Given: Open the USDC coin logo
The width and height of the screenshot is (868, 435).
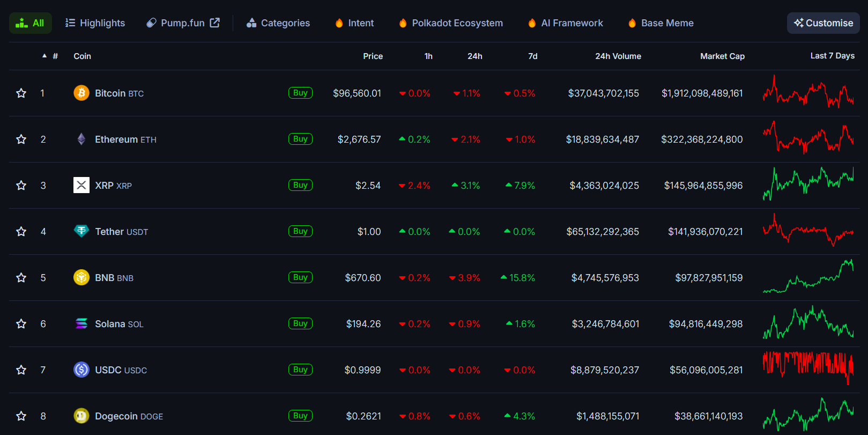Looking at the screenshot, I should tap(81, 370).
